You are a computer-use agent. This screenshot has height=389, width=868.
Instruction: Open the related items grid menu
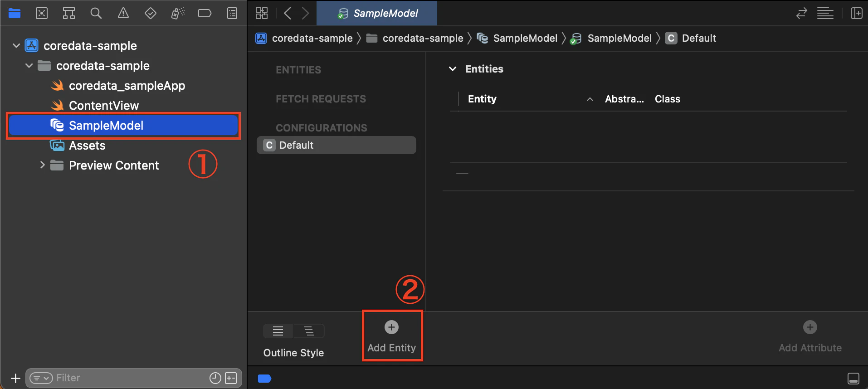click(x=262, y=13)
